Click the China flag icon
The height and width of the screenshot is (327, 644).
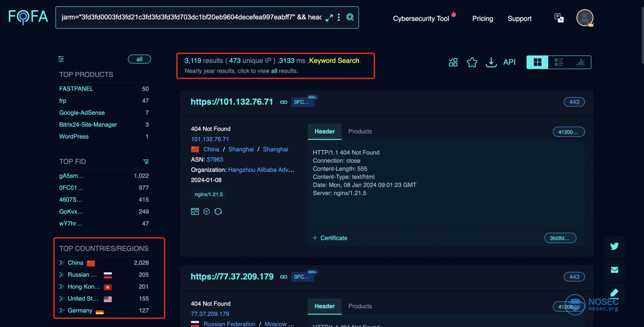pos(91,263)
